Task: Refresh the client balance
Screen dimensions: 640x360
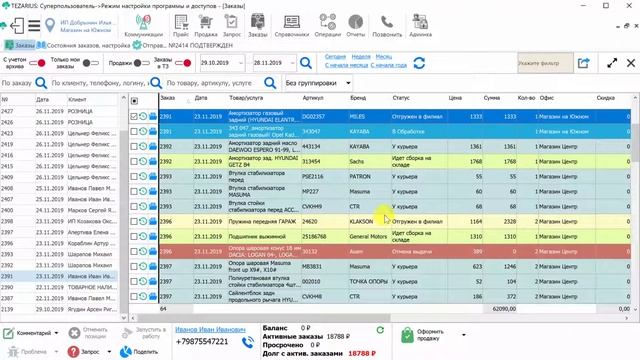Action: coord(380,330)
